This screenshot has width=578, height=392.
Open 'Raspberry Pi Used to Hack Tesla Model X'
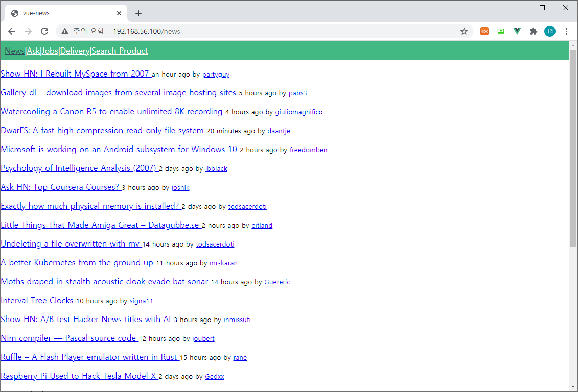point(79,376)
